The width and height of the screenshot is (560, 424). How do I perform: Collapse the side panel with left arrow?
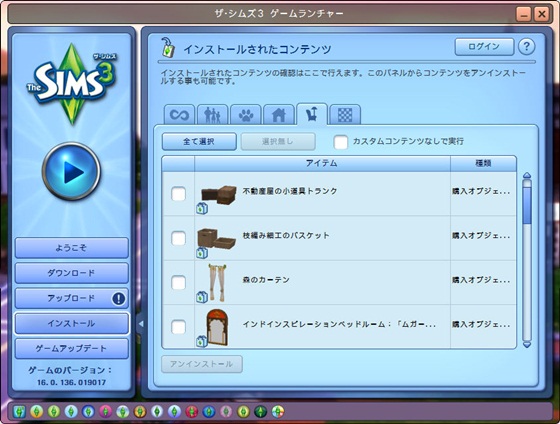[x=141, y=324]
